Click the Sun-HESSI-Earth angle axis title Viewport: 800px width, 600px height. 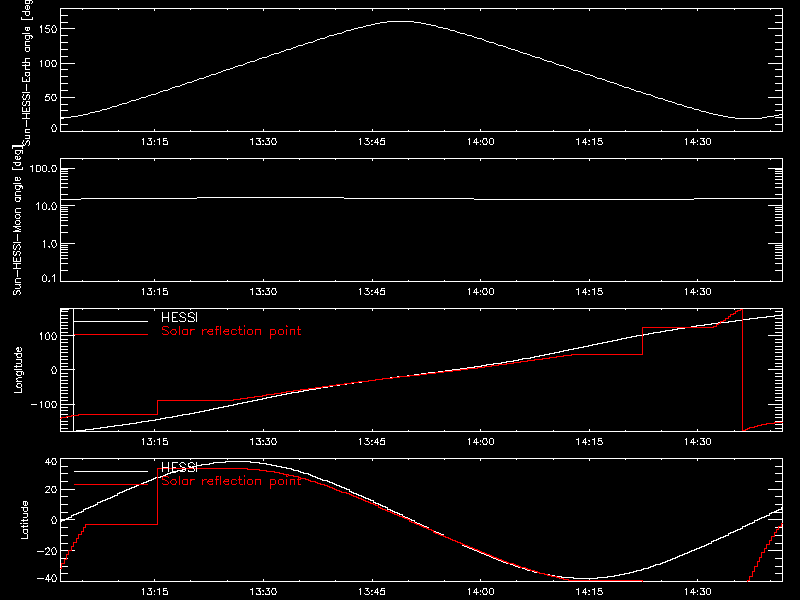[x=27, y=73]
